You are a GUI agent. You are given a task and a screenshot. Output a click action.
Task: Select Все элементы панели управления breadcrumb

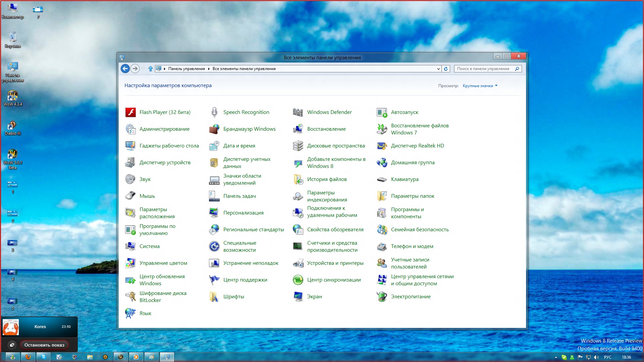click(x=244, y=69)
